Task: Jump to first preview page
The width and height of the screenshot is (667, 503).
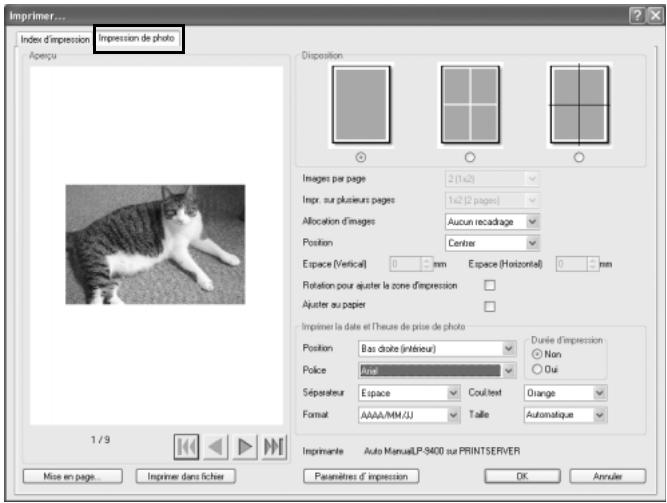Action: [186, 447]
